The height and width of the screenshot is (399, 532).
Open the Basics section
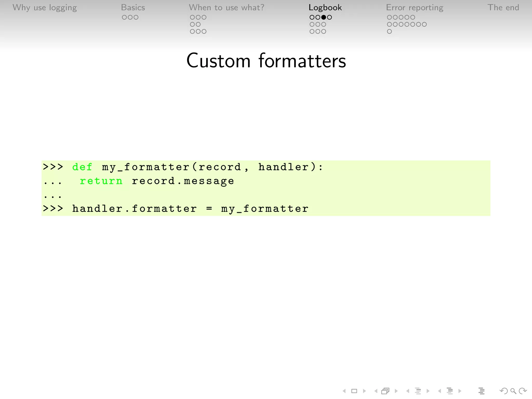pos(133,8)
